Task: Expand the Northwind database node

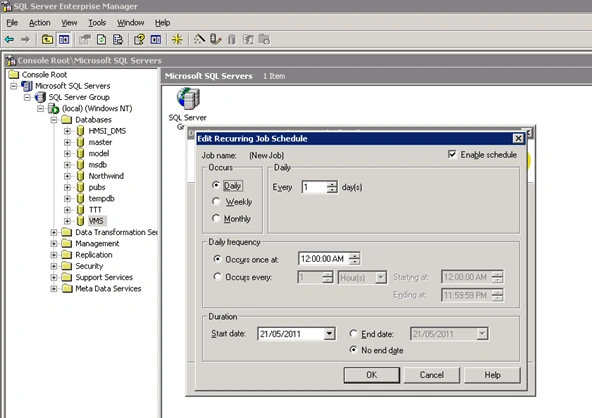Action: click(67, 176)
